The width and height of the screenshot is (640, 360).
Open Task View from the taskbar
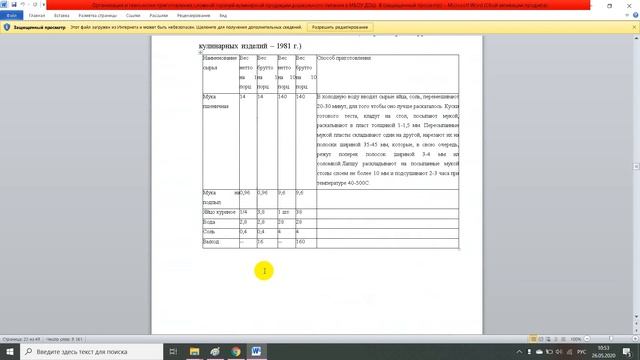(173, 351)
